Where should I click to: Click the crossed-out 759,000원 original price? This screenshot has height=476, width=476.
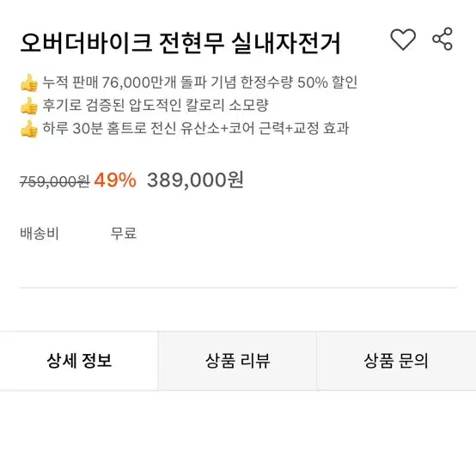pyautogui.click(x=54, y=182)
